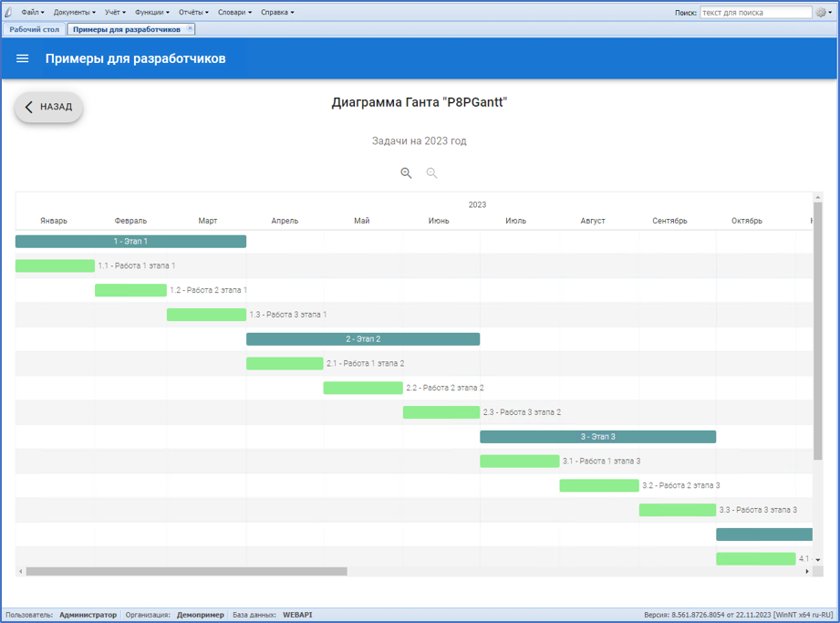This screenshot has height=623, width=840.
Task: Open the Отчёты menu
Action: (193, 13)
